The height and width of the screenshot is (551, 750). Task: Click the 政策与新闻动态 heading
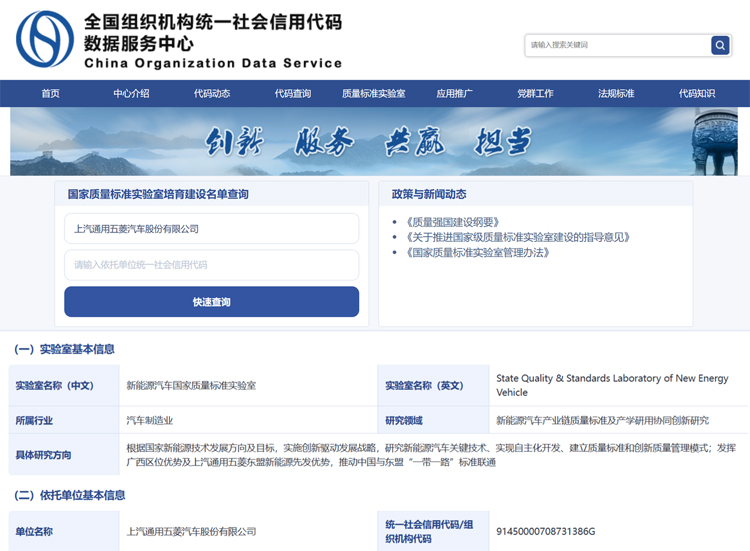point(429,194)
